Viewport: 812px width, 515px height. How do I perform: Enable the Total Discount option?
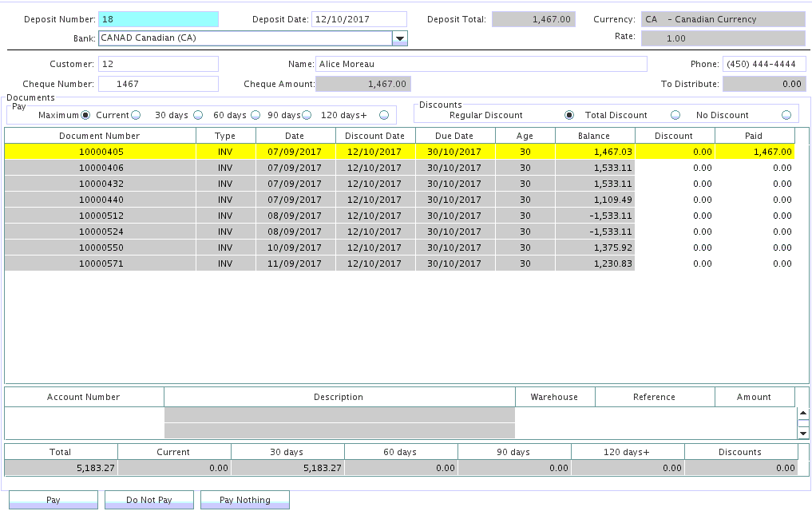[675, 115]
